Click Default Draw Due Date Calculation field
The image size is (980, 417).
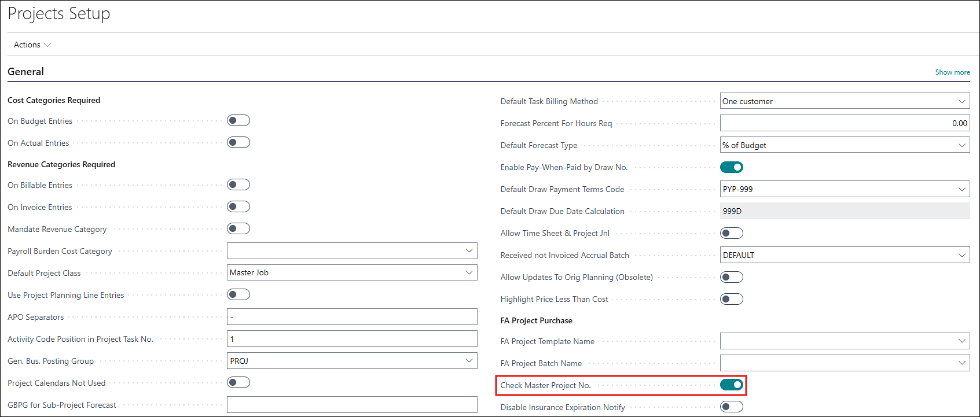click(x=845, y=211)
